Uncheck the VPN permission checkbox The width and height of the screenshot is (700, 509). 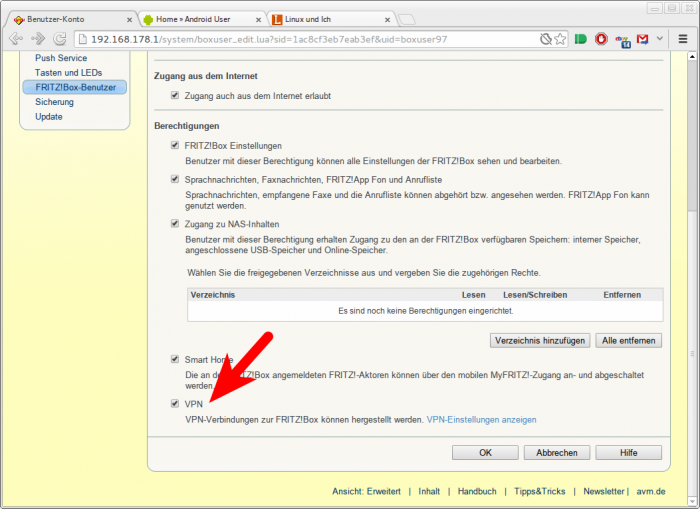click(x=175, y=404)
